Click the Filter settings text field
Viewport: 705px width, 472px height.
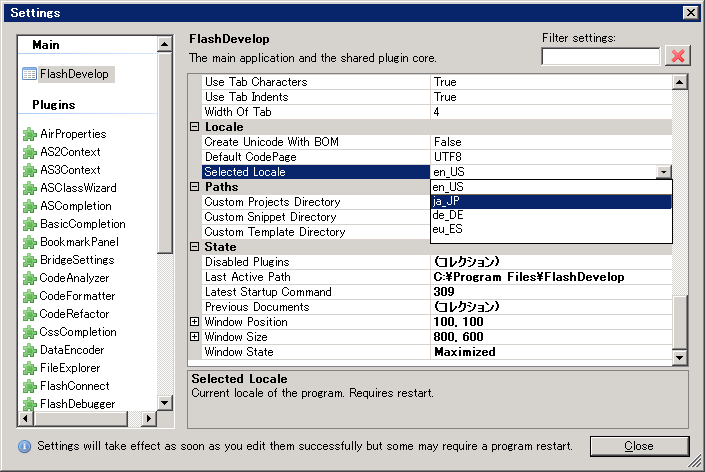click(600, 57)
